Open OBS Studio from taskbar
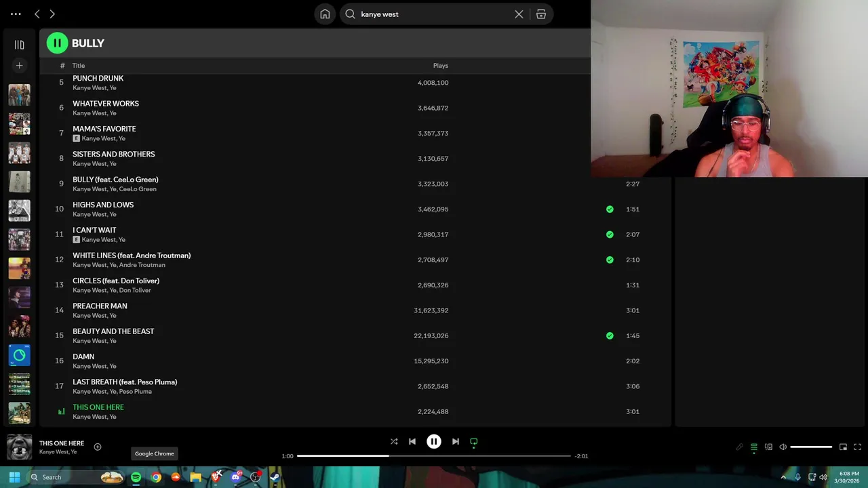The width and height of the screenshot is (868, 488). [256, 477]
